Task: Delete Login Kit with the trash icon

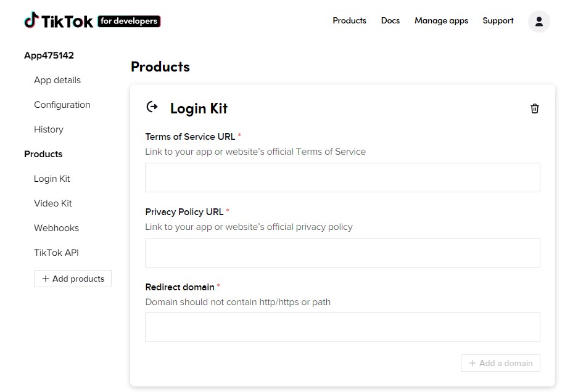Action: click(x=534, y=108)
